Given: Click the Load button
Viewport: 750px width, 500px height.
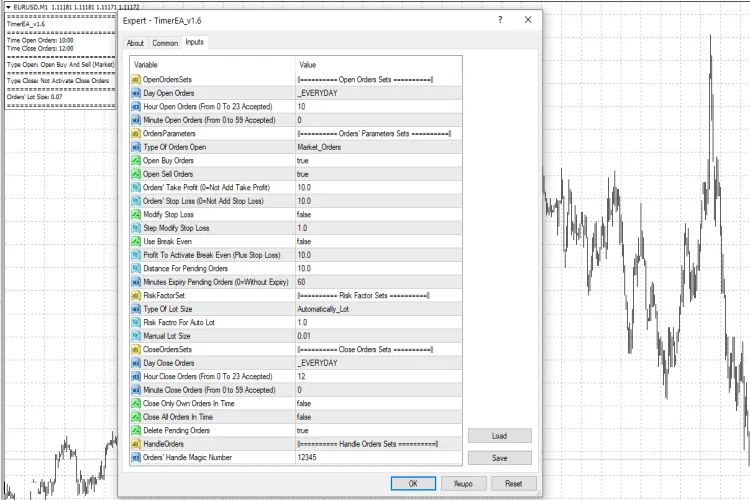Looking at the screenshot, I should 499,436.
